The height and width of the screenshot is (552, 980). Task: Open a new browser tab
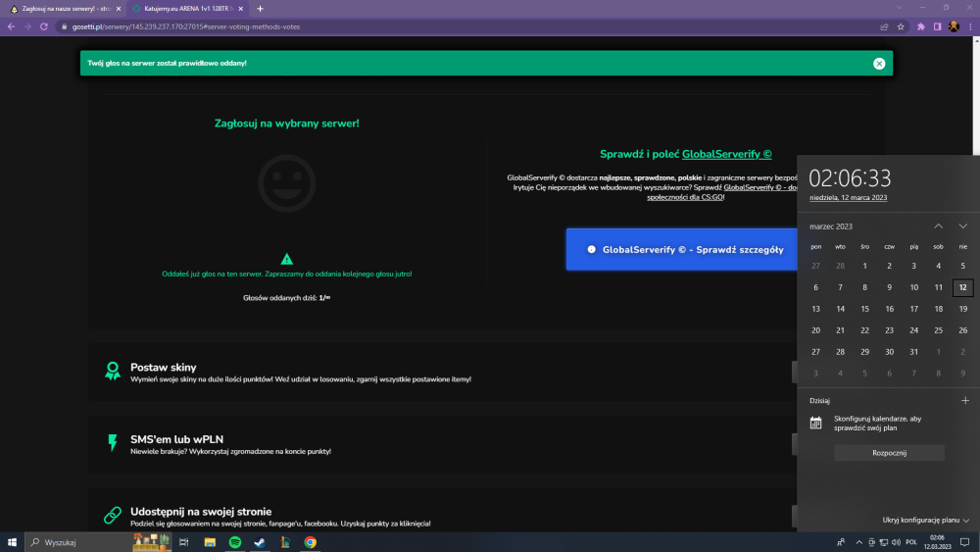[260, 9]
